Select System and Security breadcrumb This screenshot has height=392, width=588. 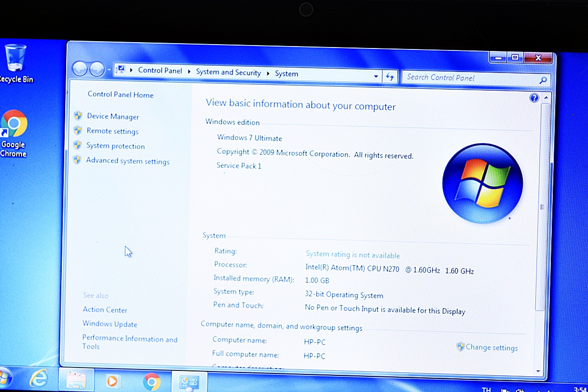pyautogui.click(x=228, y=73)
